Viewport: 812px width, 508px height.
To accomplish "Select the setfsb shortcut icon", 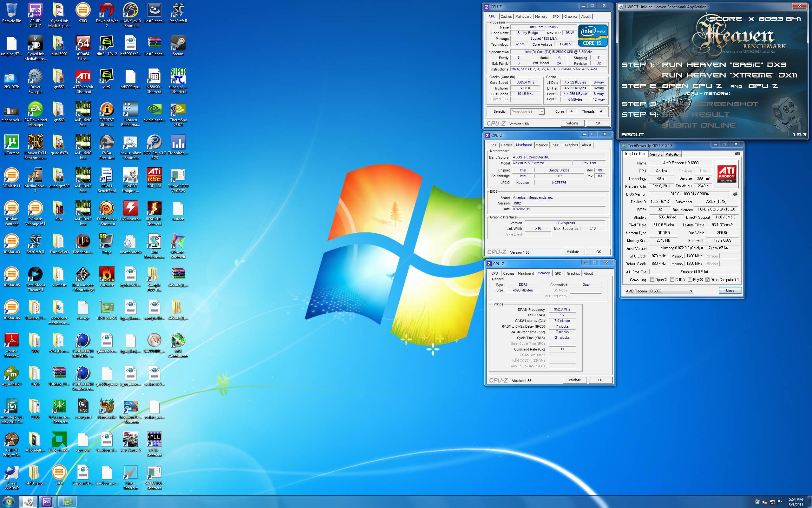I will coord(154,444).
